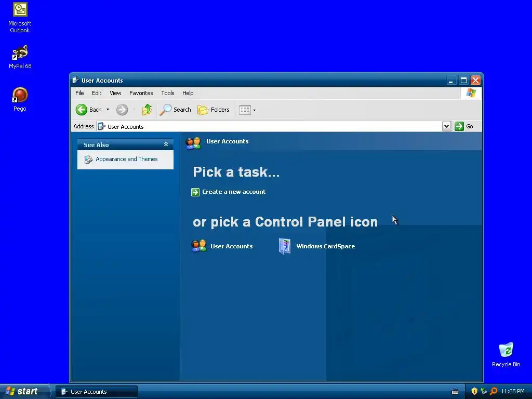532x399 pixels.
Task: Open Appearance and Themes link
Action: click(x=127, y=159)
